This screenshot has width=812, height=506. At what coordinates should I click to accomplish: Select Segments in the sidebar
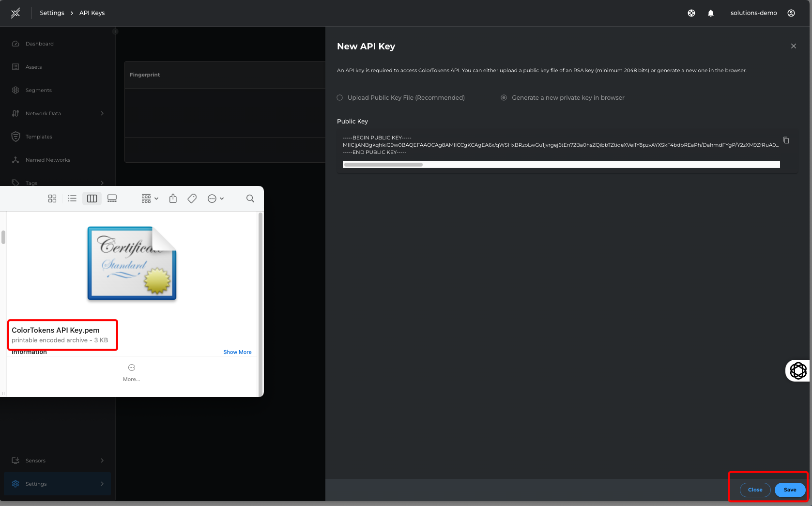(38, 90)
